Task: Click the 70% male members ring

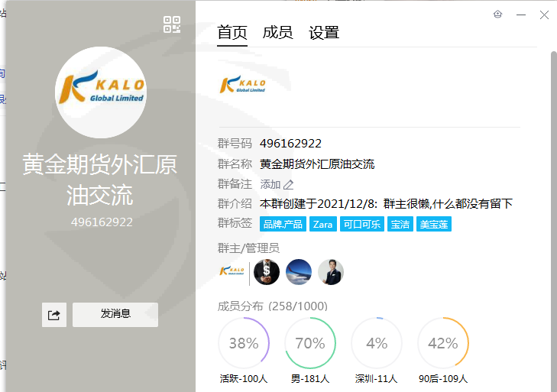Action: 310,343
